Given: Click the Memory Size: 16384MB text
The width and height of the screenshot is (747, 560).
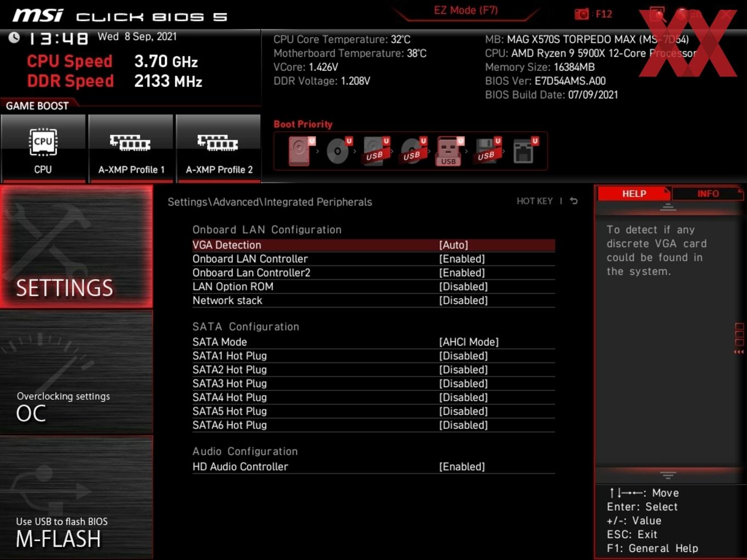Looking at the screenshot, I should pos(540,67).
